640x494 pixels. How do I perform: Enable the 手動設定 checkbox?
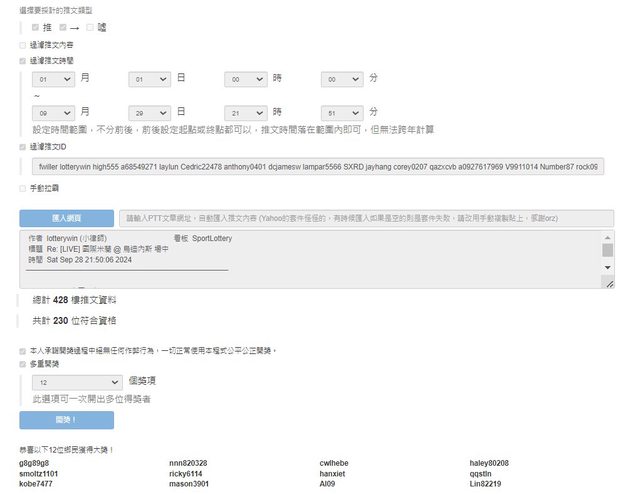[x=23, y=187]
